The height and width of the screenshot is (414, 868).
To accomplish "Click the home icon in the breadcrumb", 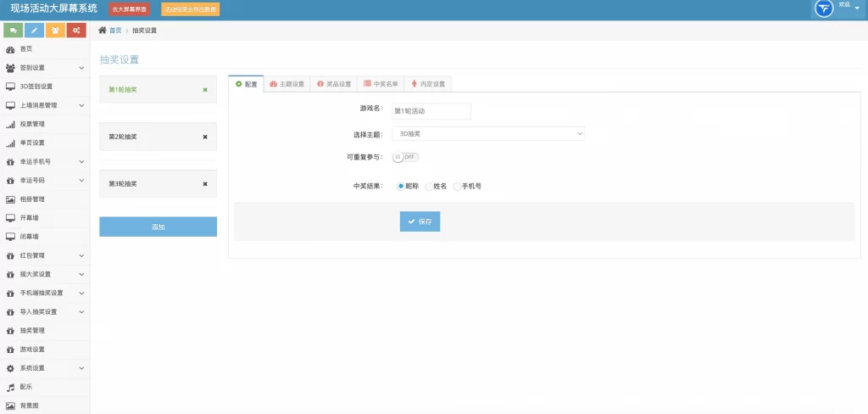I will point(103,31).
